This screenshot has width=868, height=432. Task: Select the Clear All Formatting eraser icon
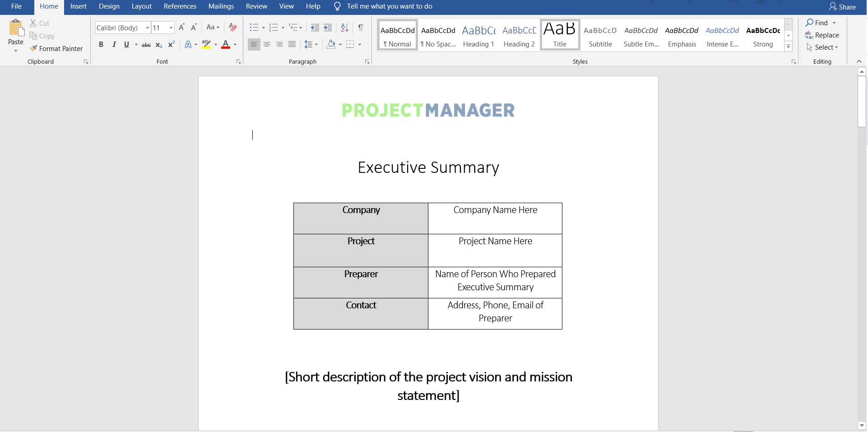tap(233, 28)
